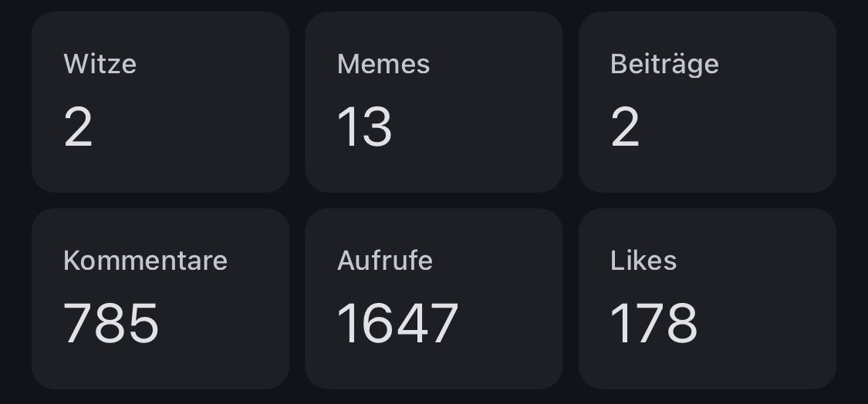868x404 pixels.
Task: Click the Aufrufe count 1647
Action: (397, 323)
